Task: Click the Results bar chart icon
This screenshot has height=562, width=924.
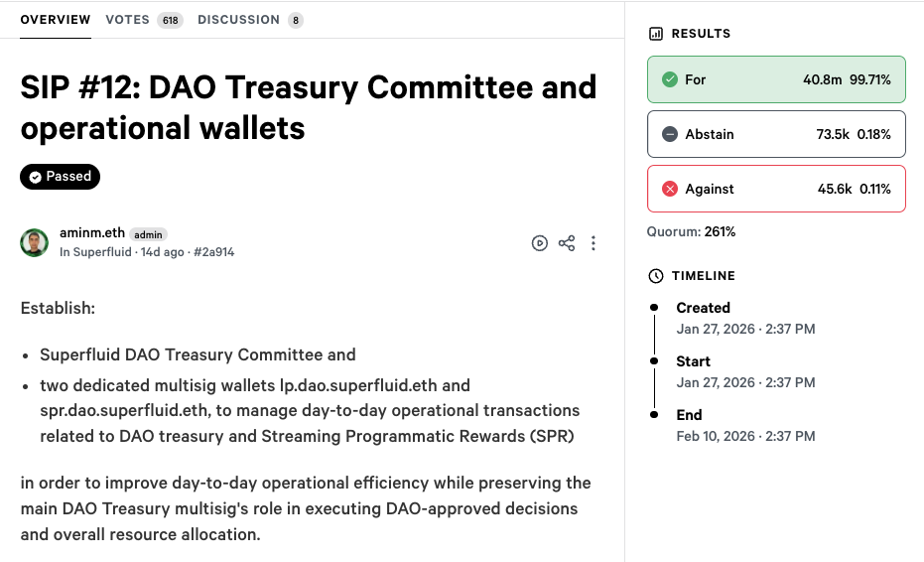Action: pyautogui.click(x=655, y=34)
